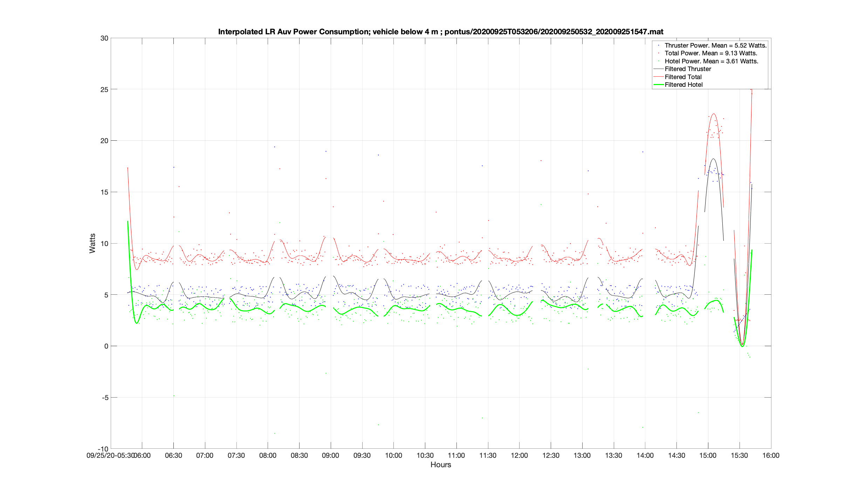Click the 09:00 x-axis tick label
The image size is (852, 504).
330,456
